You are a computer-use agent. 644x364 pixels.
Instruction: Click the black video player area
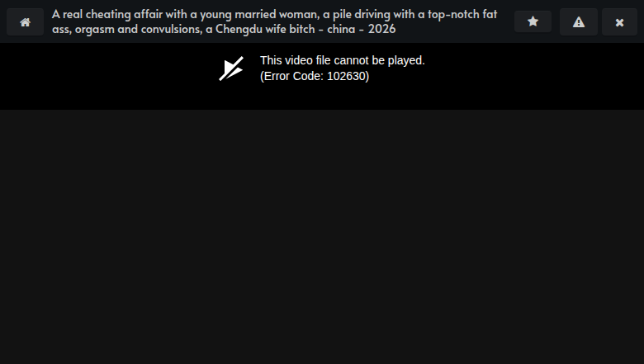[322, 76]
